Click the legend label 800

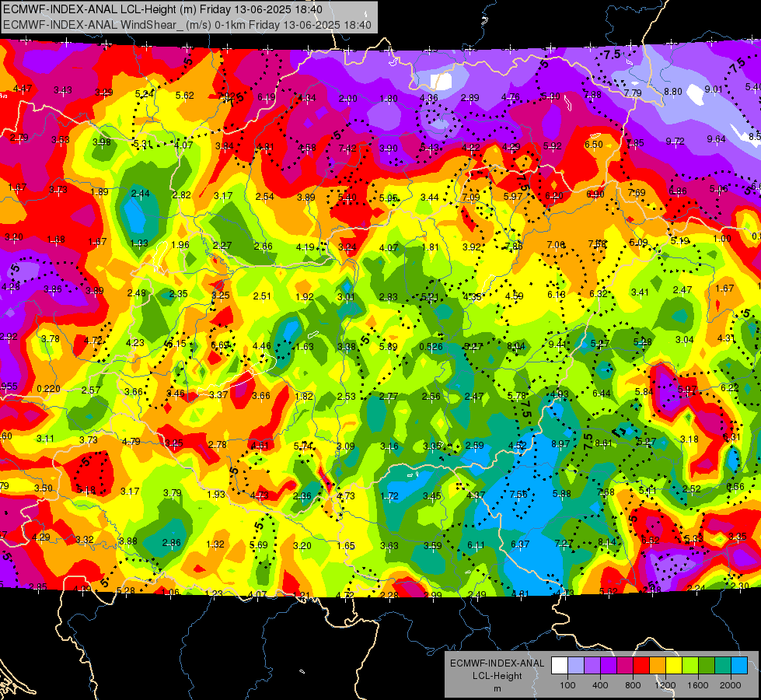tap(633, 685)
